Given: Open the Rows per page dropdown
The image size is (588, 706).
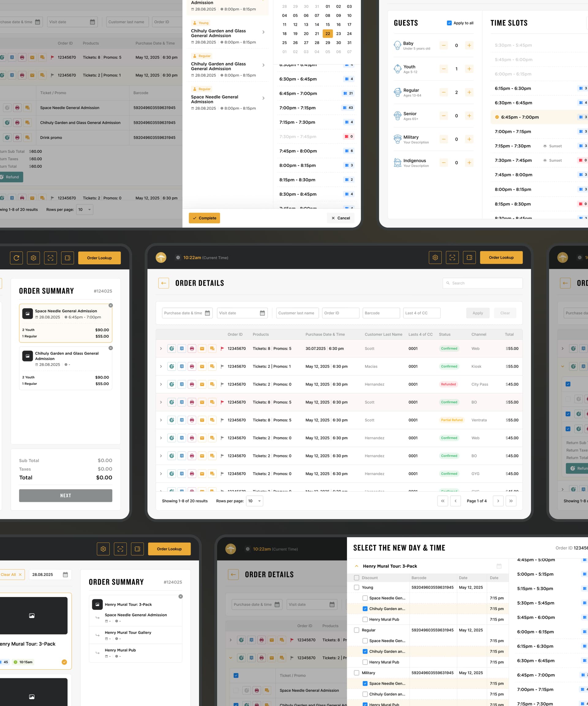Looking at the screenshot, I should (x=254, y=501).
